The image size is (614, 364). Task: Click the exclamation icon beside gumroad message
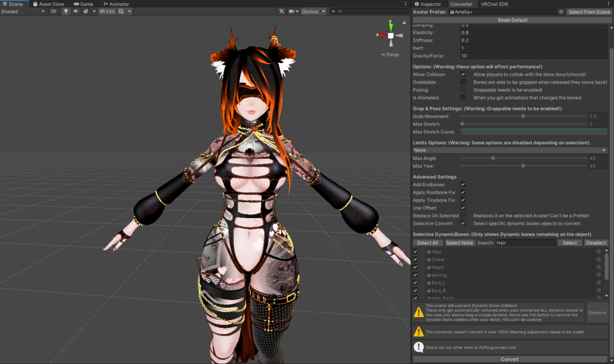coord(418,347)
